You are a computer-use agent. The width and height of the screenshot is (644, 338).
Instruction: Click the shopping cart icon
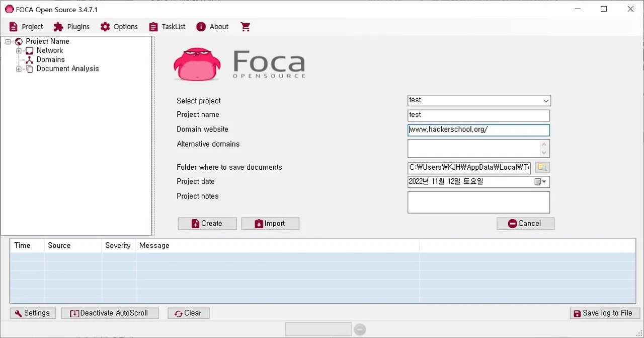pyautogui.click(x=246, y=27)
